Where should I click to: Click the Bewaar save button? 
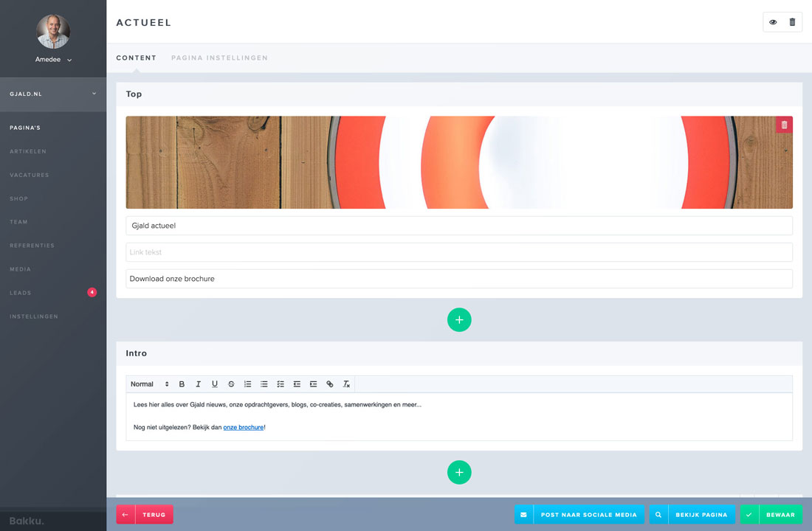774,514
